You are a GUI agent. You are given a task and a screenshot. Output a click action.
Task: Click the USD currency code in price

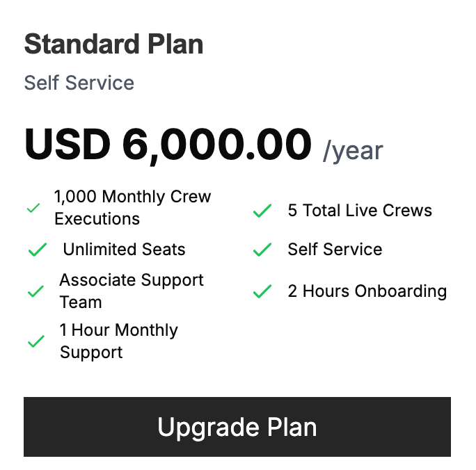pyautogui.click(x=68, y=145)
